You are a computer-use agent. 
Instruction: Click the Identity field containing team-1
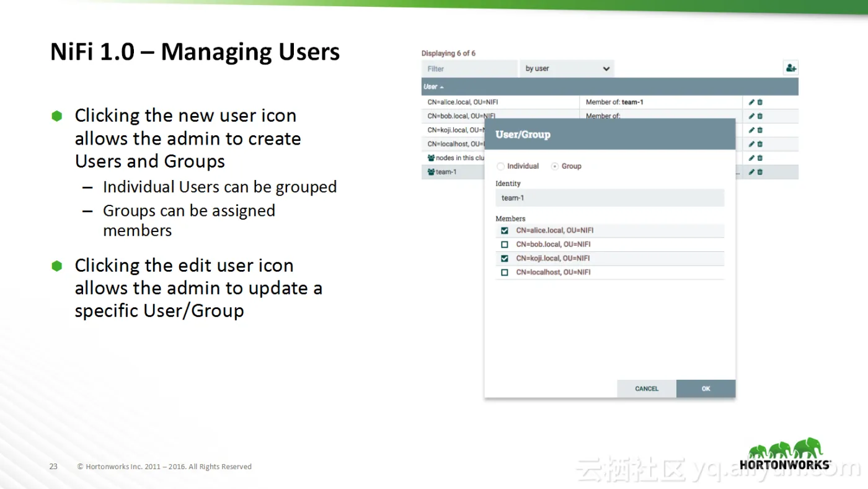click(610, 198)
